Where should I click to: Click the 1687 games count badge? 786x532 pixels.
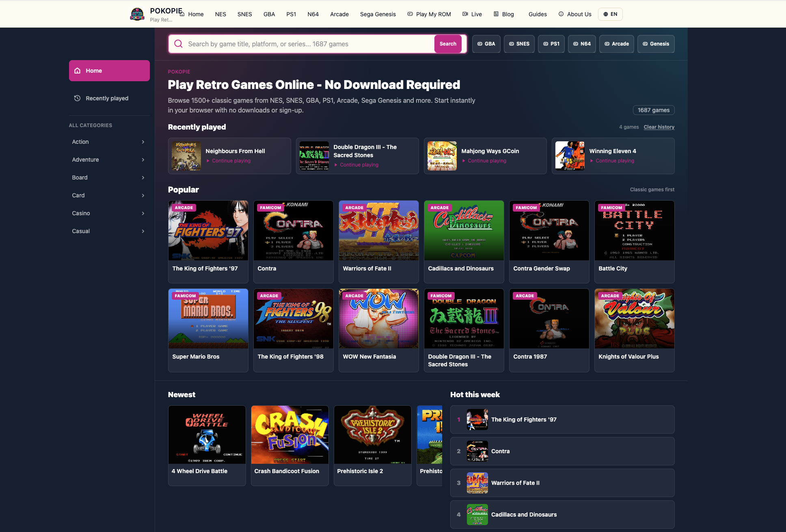coord(654,110)
